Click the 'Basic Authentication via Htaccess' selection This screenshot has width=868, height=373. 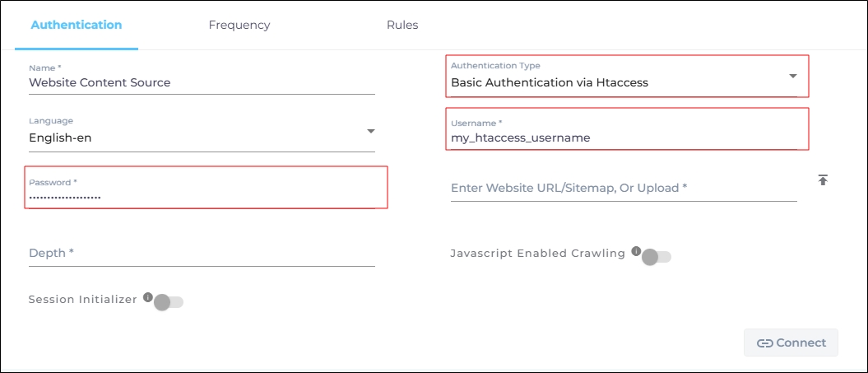pyautogui.click(x=549, y=82)
